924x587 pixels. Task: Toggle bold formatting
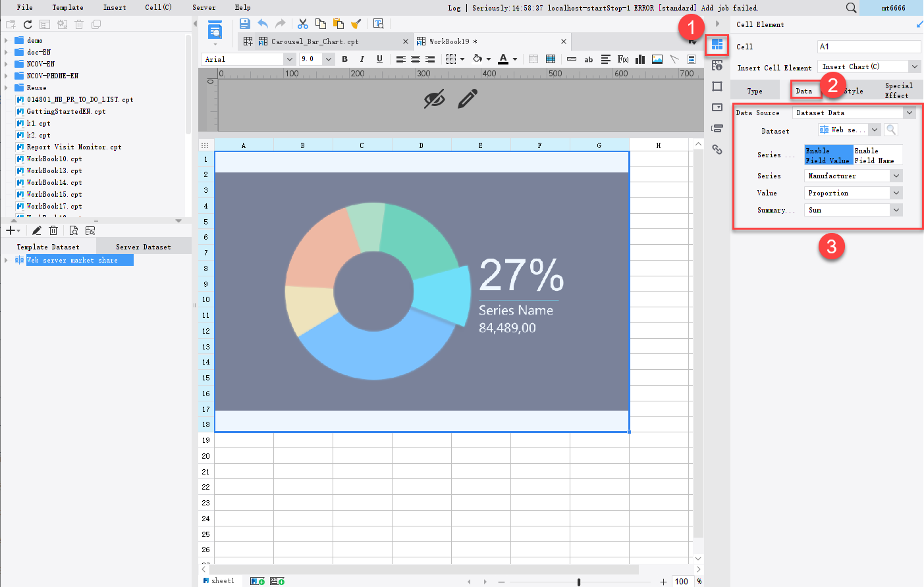click(344, 59)
